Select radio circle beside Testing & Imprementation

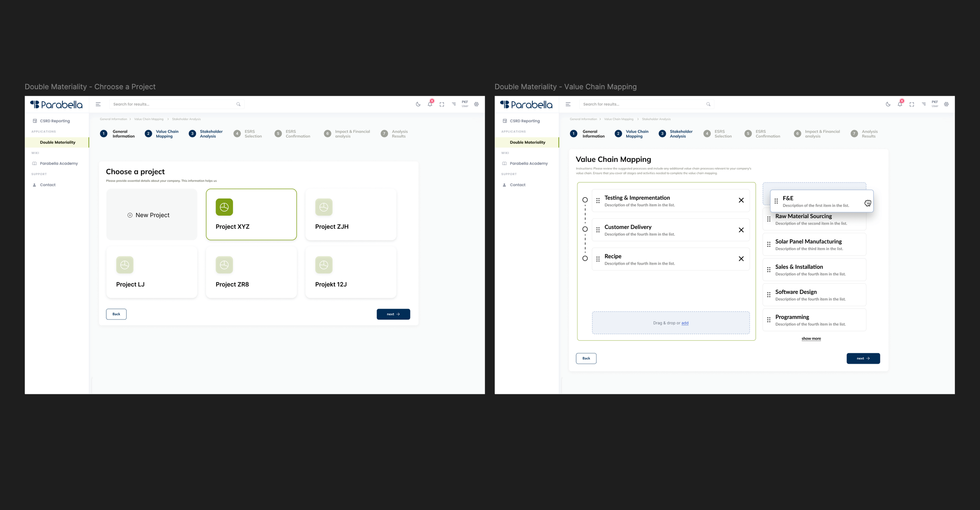click(585, 200)
